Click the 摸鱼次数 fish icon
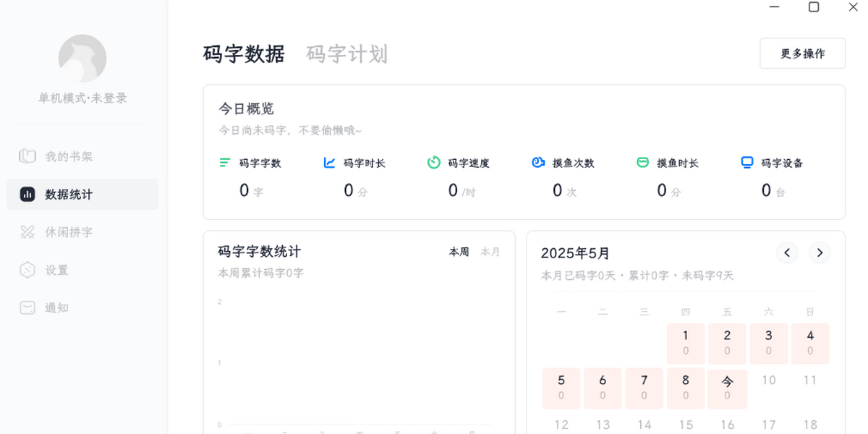The width and height of the screenshot is (868, 434). pyautogui.click(x=537, y=163)
